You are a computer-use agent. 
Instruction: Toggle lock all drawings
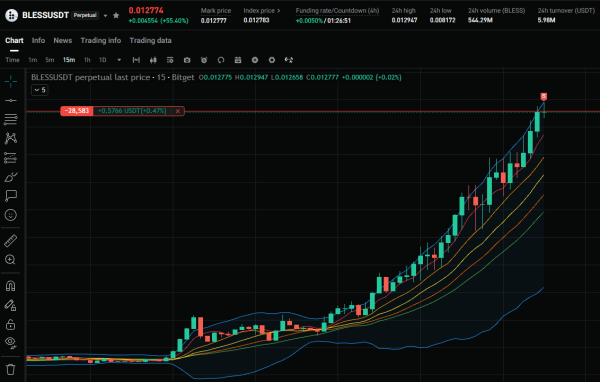coord(11,325)
